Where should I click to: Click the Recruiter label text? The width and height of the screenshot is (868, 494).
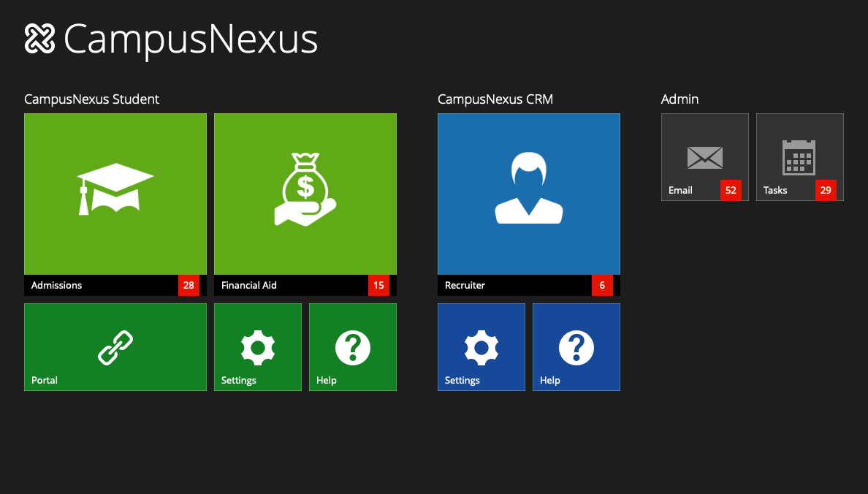(x=465, y=285)
